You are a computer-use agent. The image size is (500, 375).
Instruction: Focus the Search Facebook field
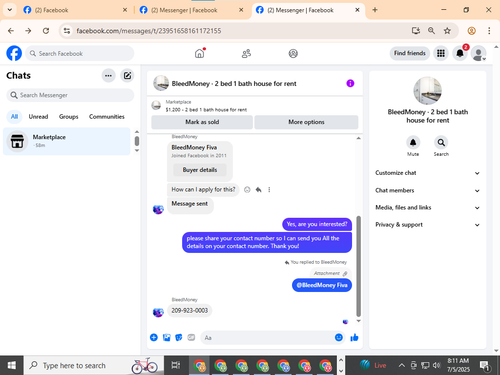[x=80, y=53]
